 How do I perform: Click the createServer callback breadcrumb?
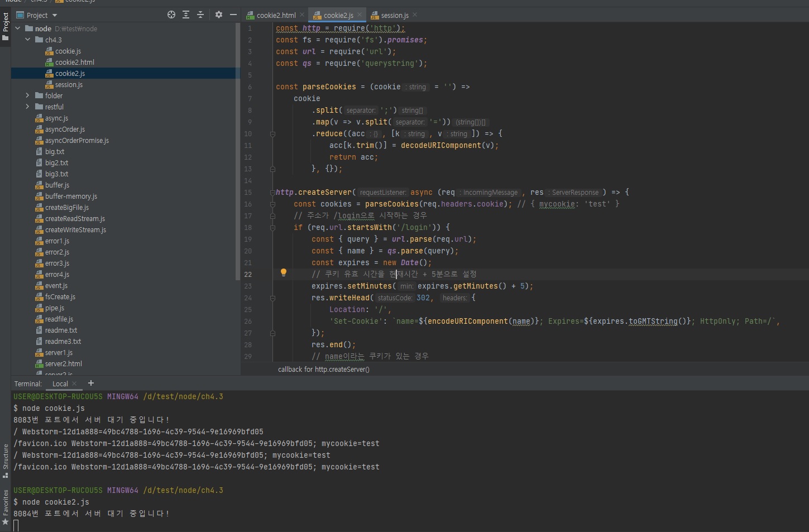click(x=323, y=370)
